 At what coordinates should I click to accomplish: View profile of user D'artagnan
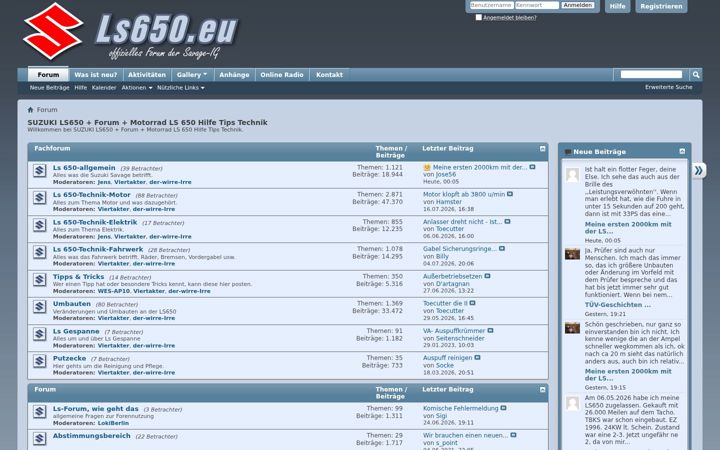click(x=453, y=284)
